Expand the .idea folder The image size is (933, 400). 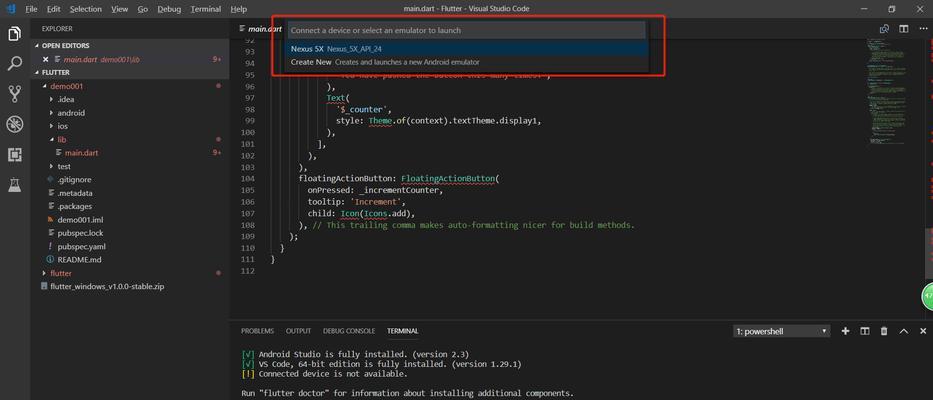click(65, 99)
